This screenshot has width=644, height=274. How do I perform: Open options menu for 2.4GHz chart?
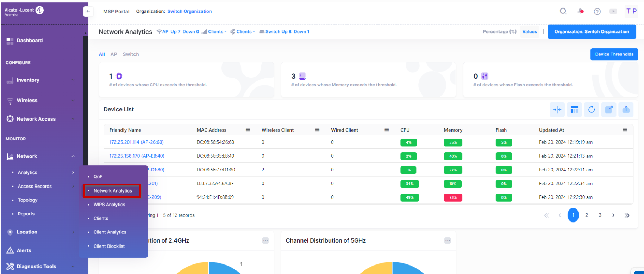click(265, 240)
